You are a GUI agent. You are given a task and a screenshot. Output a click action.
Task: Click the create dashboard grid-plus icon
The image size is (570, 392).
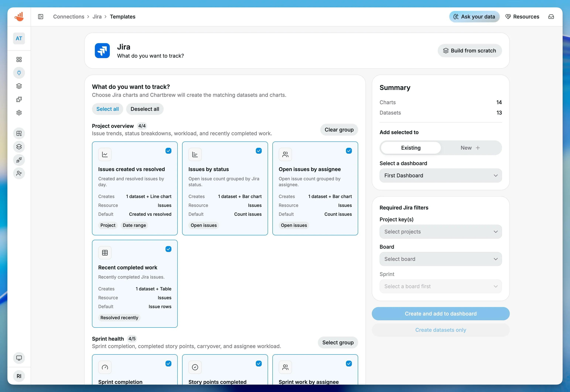coord(19,133)
